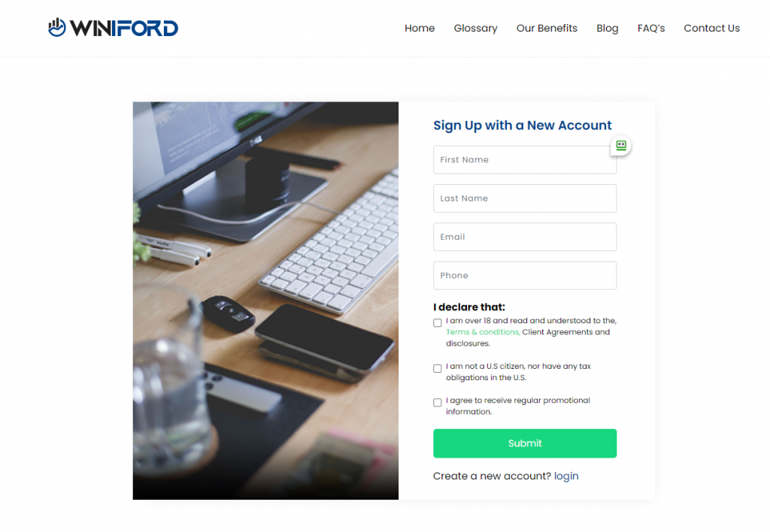
Task: Click into the Email field
Action: (x=524, y=237)
